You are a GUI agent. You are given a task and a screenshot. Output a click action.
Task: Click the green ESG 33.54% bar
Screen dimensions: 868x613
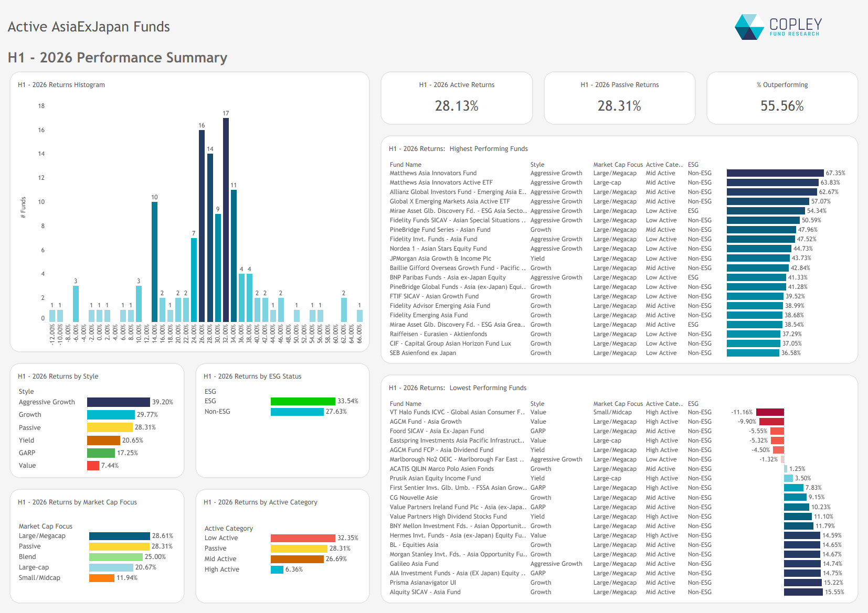[x=303, y=401]
